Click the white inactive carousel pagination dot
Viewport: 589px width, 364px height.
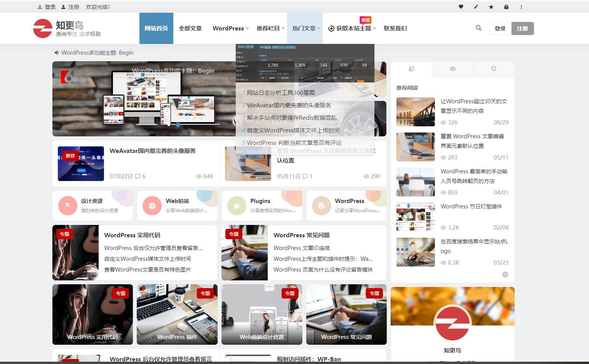coord(169,124)
